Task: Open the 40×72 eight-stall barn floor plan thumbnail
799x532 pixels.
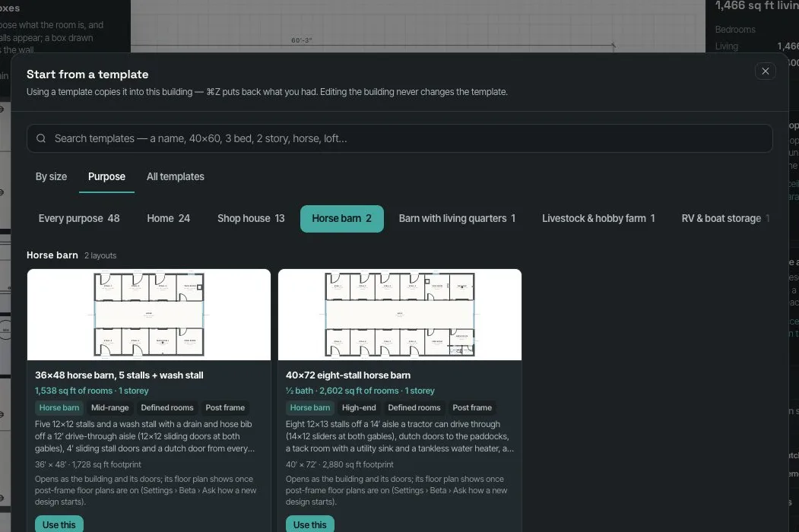Action: [400, 315]
